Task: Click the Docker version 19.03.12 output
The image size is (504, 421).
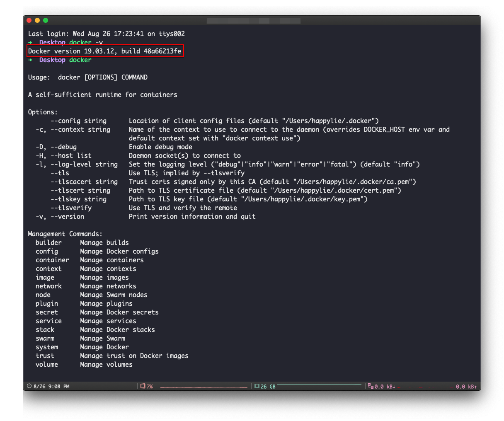Action: (x=104, y=51)
